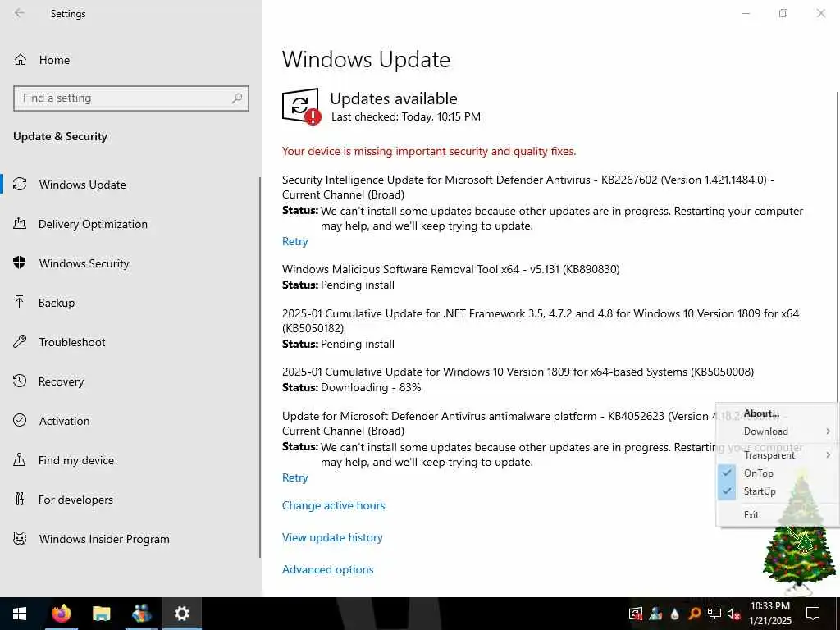Image resolution: width=840 pixels, height=630 pixels.
Task: Restore down the Settings window
Action: point(783,13)
